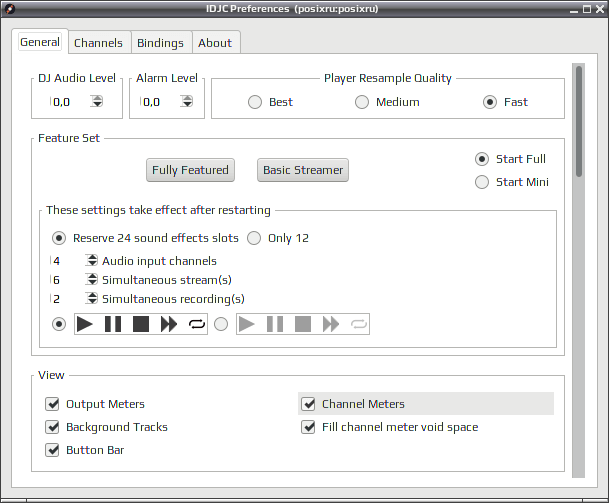
Task: Click the DJ Audio Level spinner arrows
Action: click(x=97, y=101)
